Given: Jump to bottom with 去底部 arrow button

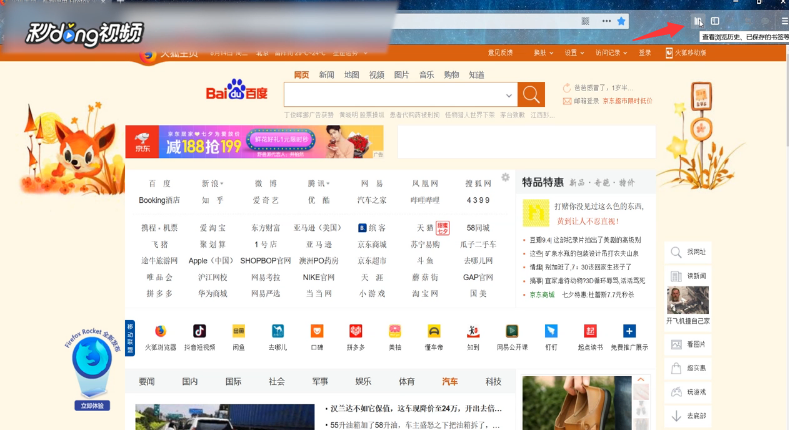Looking at the screenshot, I should tap(688, 416).
